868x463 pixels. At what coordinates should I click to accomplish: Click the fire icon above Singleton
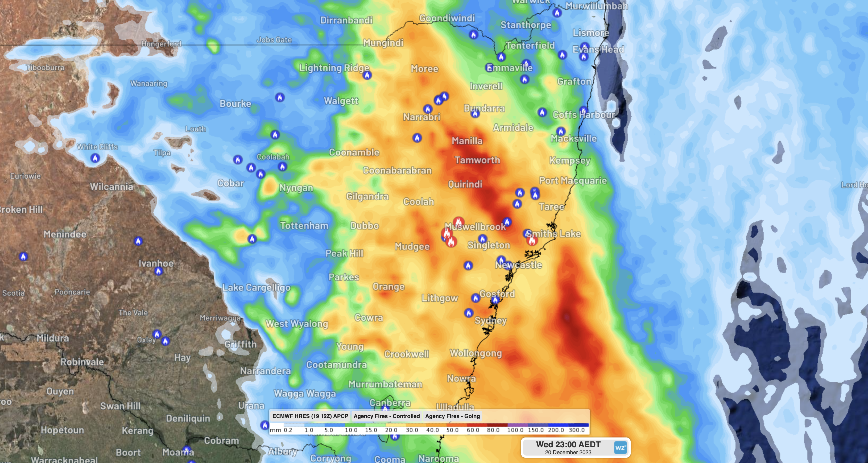482,239
